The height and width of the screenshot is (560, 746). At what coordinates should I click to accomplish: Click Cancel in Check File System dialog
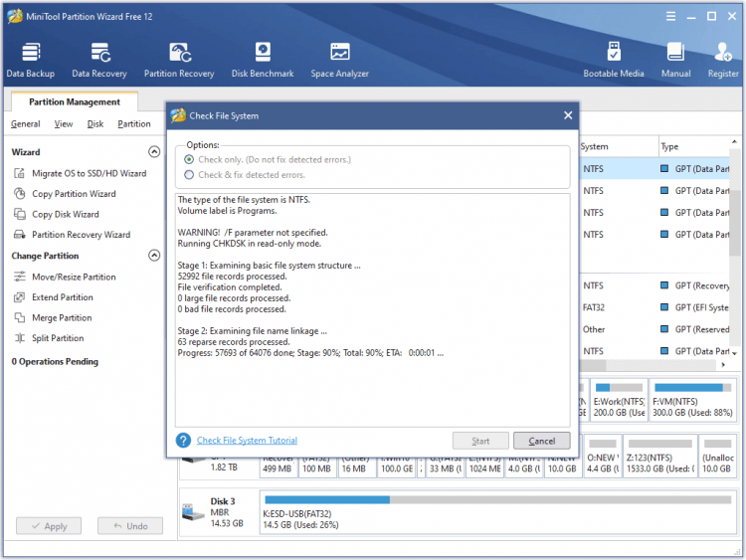click(542, 441)
